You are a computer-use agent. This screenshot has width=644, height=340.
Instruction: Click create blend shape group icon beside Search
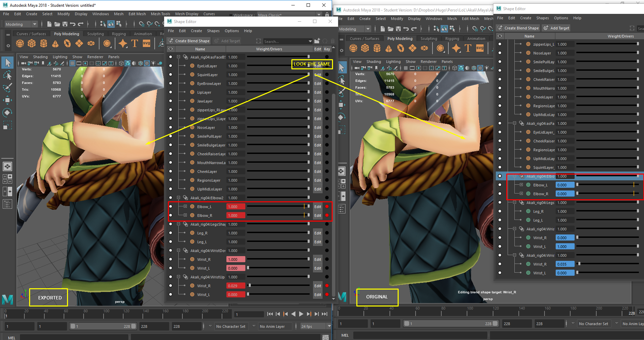tap(317, 41)
